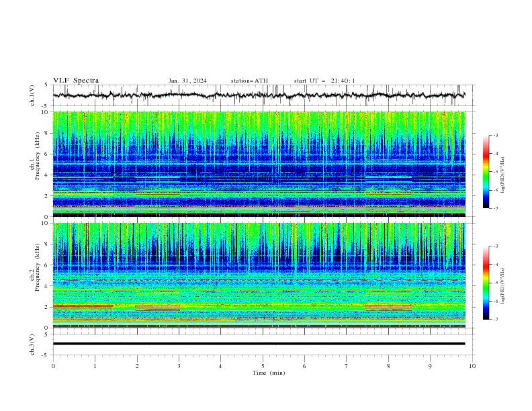532x411 pixels.
Task: Click the lower color bar's "log(PSD)(V²/Hz)" label
Action: point(503,286)
